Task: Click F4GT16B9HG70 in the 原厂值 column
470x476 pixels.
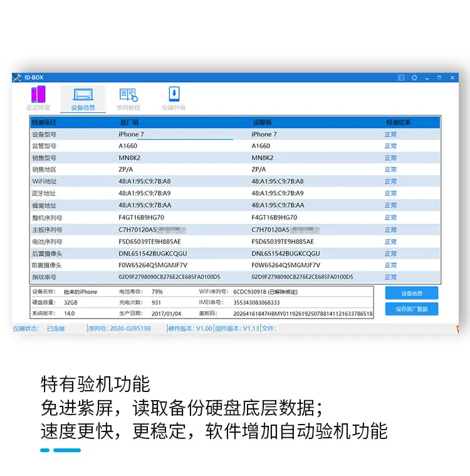Action: pos(141,218)
